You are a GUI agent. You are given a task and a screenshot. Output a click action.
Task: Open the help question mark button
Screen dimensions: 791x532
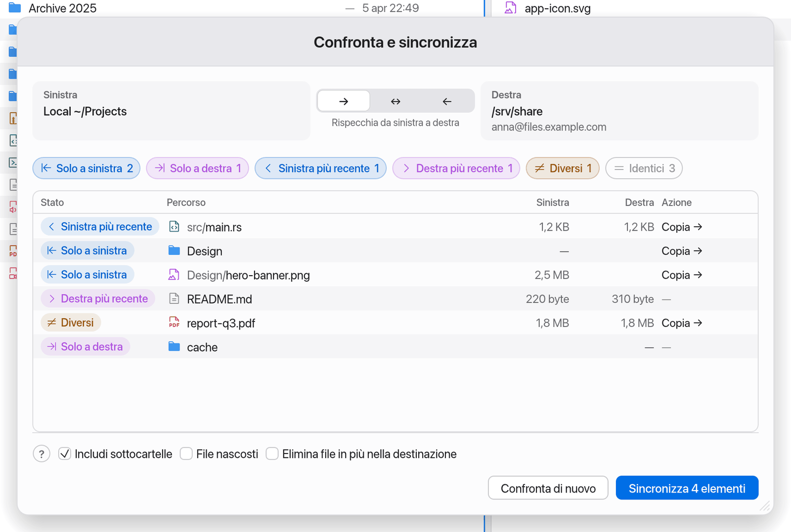pyautogui.click(x=42, y=454)
